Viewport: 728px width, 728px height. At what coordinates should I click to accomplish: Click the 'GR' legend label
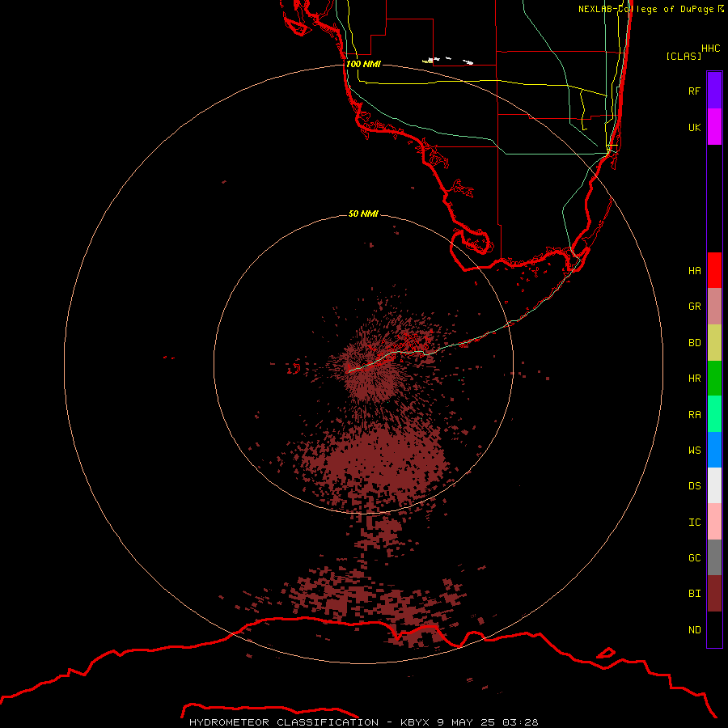pos(695,307)
